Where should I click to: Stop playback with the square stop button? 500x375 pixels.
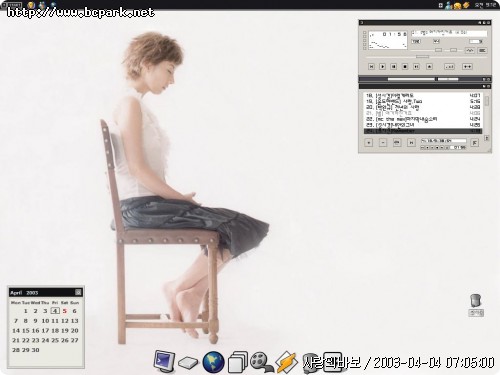405,67
